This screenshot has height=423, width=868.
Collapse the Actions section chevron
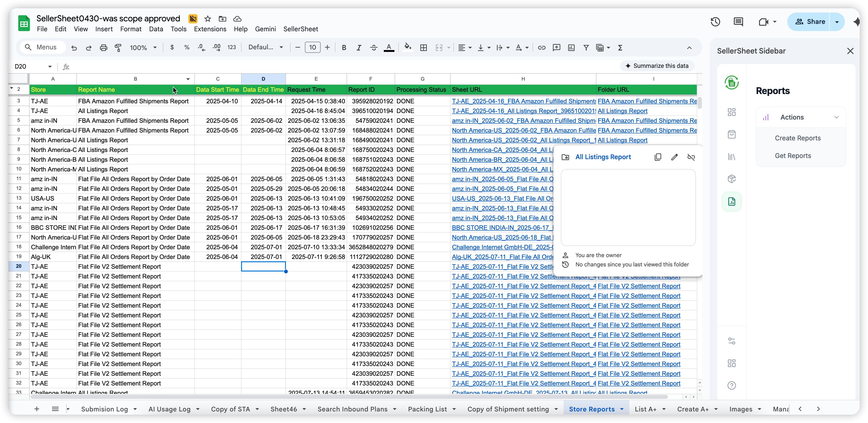836,117
